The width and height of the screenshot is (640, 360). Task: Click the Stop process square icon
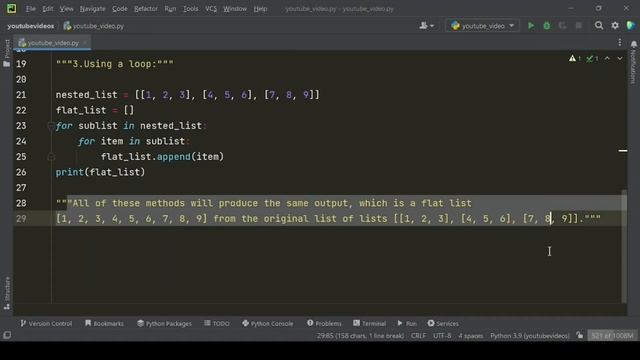[578, 26]
